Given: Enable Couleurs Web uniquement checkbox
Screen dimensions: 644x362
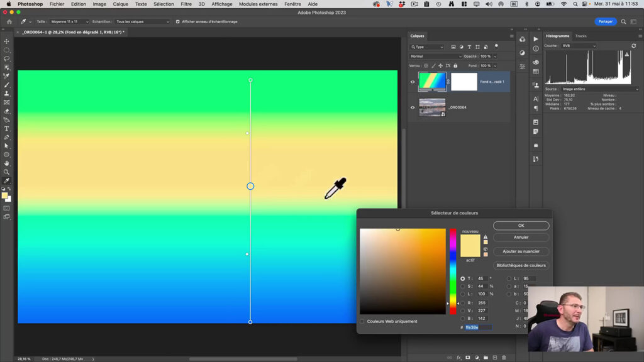Looking at the screenshot, I should [362, 321].
